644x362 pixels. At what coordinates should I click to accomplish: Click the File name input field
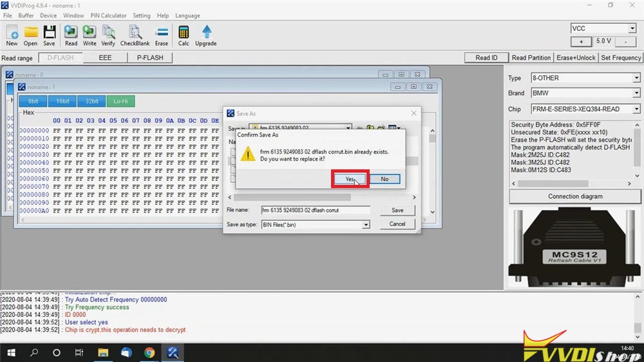pyautogui.click(x=315, y=211)
